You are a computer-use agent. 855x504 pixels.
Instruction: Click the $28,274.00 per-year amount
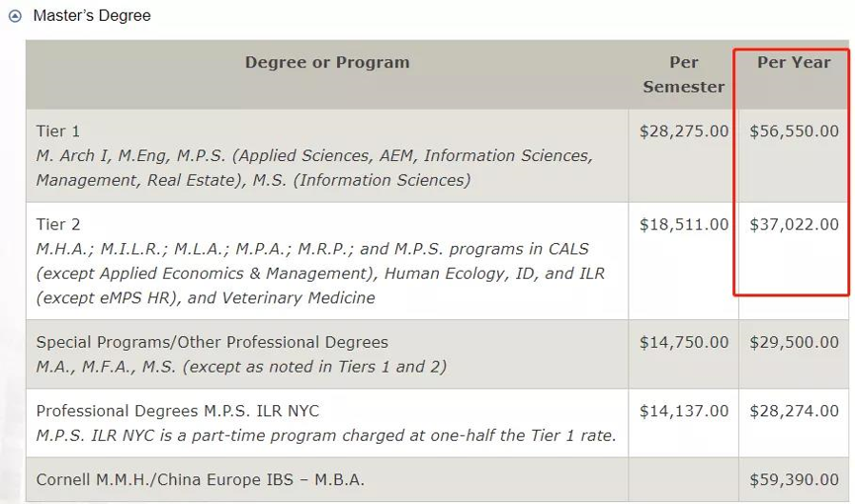(794, 411)
